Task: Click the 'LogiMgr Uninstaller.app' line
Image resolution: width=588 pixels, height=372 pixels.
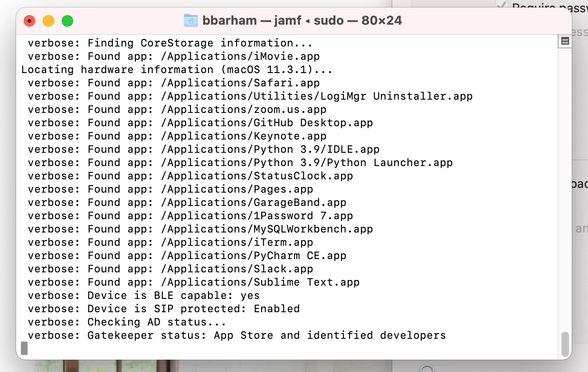Action: tap(250, 96)
